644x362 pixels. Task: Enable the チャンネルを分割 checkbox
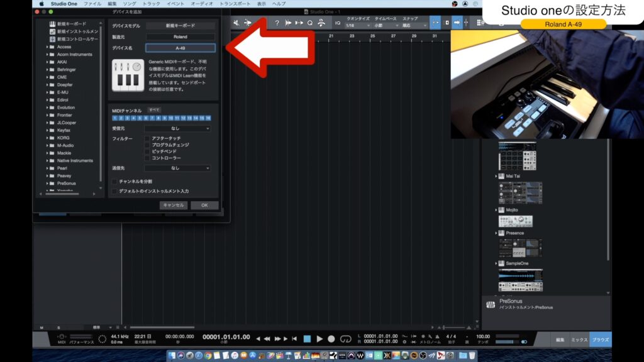114,182
